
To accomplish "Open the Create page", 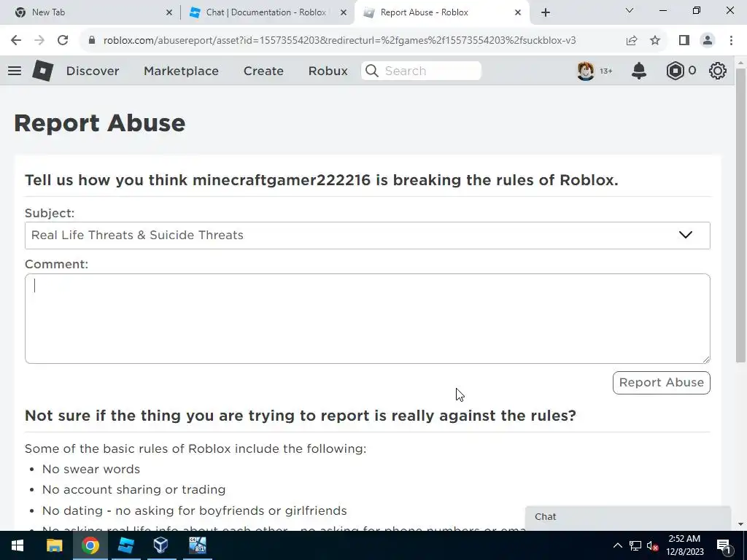I will [x=263, y=71].
